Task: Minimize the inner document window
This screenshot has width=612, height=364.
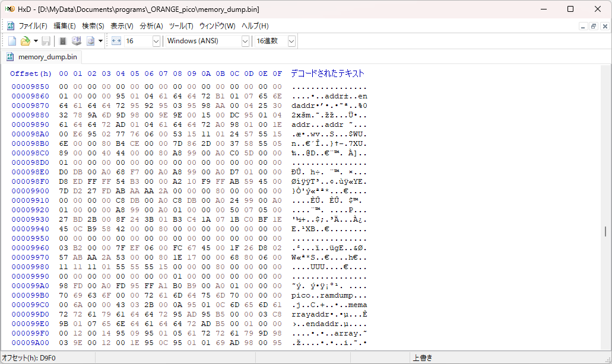Action: (x=583, y=26)
